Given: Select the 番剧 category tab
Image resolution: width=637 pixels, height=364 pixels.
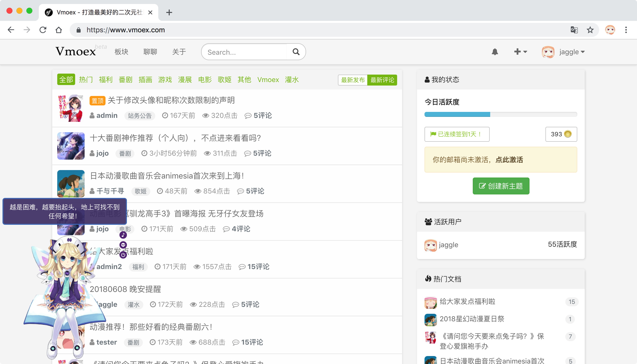Looking at the screenshot, I should pyautogui.click(x=125, y=80).
